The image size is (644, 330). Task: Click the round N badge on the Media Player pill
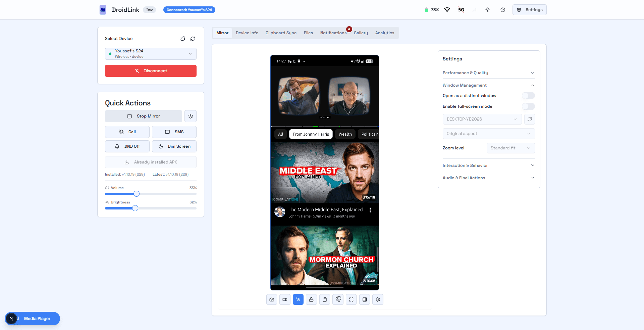11,319
